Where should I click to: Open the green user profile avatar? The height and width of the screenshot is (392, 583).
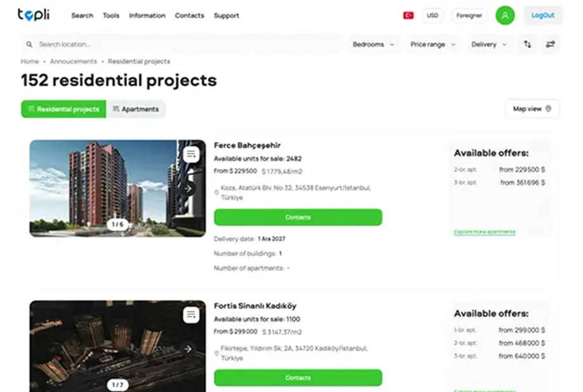(505, 16)
